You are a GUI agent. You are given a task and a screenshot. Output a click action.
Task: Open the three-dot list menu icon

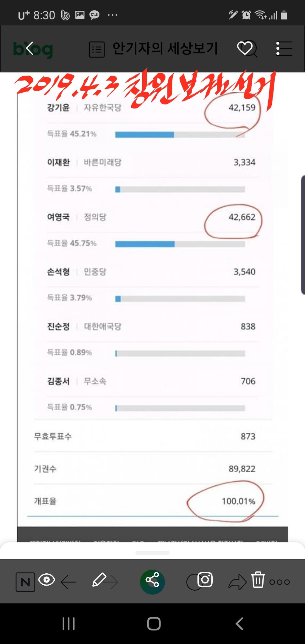pyautogui.click(x=284, y=49)
